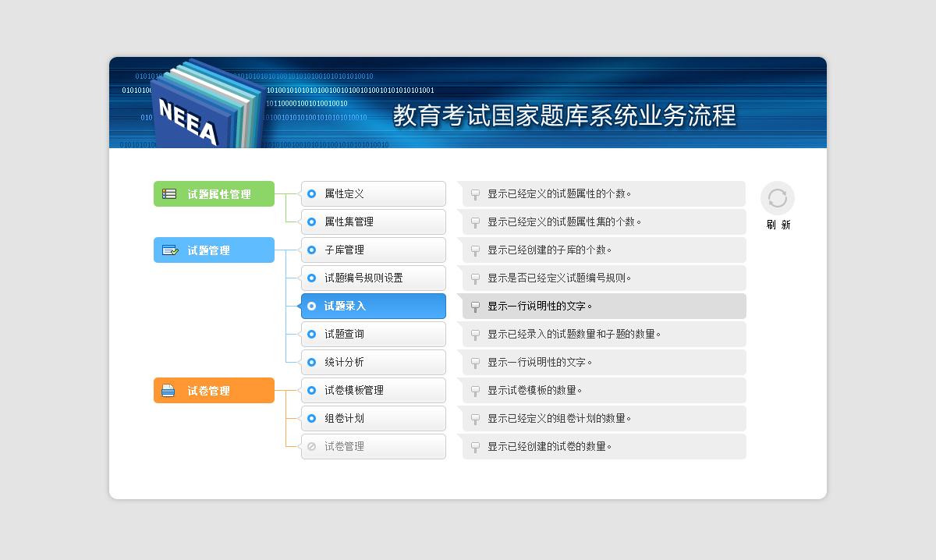936x560 pixels.
Task: Click text 显示已经创建的子库的个数。
Action: [x=551, y=250]
